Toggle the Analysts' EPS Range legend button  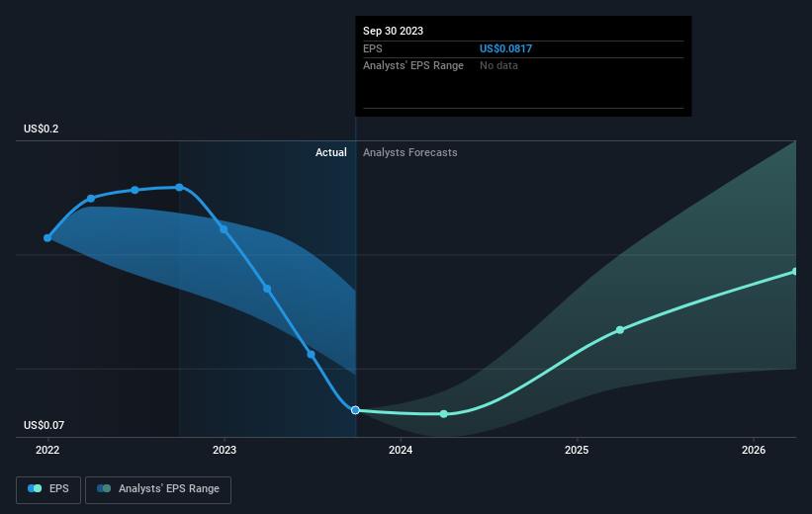coord(158,489)
